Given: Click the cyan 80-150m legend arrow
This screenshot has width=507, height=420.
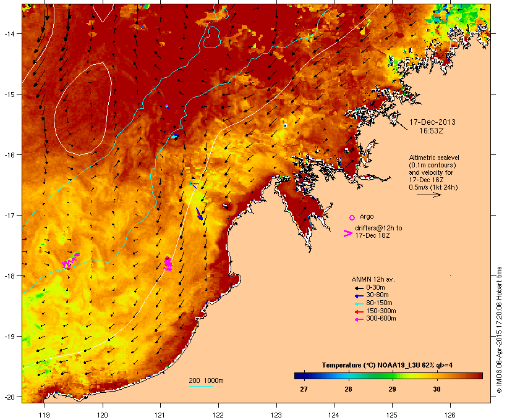Looking at the screenshot, I should (359, 304).
